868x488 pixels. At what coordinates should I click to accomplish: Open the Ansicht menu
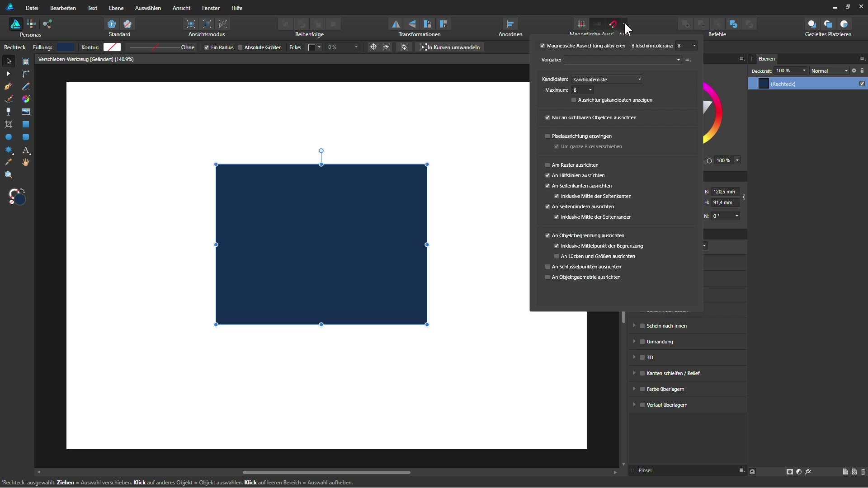(x=181, y=8)
